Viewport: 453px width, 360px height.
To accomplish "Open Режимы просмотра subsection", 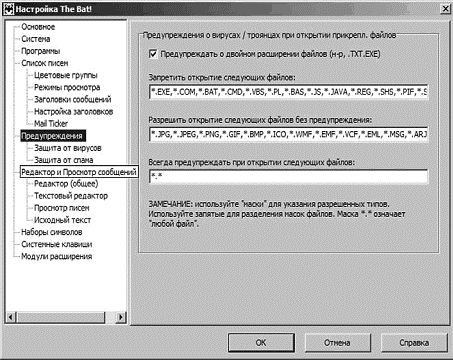I will [x=67, y=87].
